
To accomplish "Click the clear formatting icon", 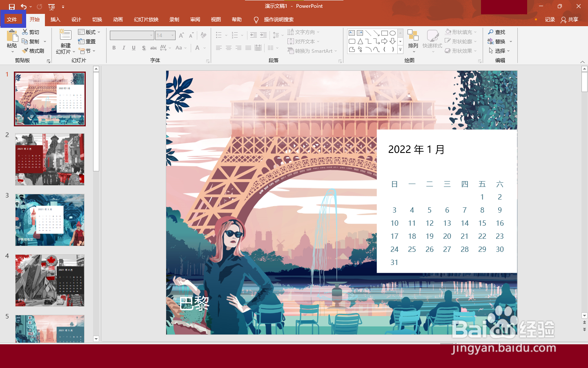I will point(203,36).
